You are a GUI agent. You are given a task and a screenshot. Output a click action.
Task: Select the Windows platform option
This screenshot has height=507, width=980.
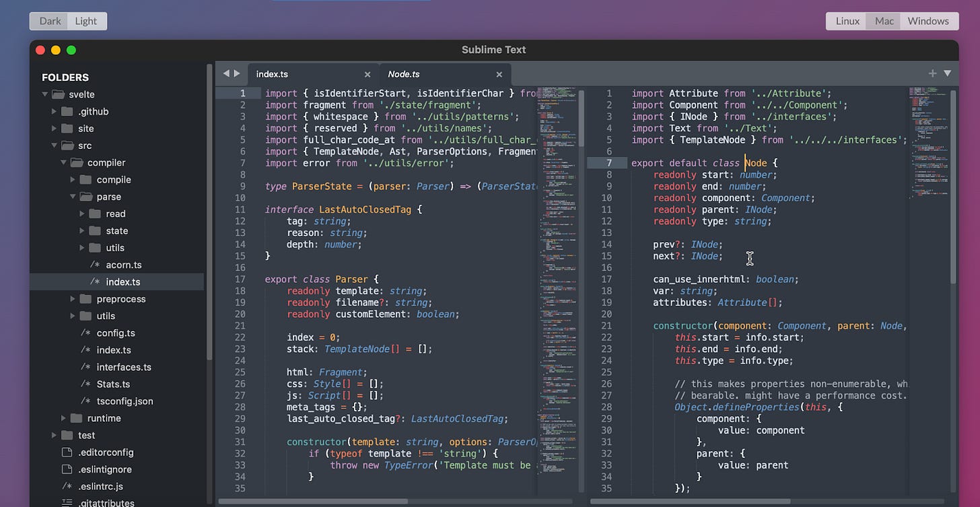(928, 21)
